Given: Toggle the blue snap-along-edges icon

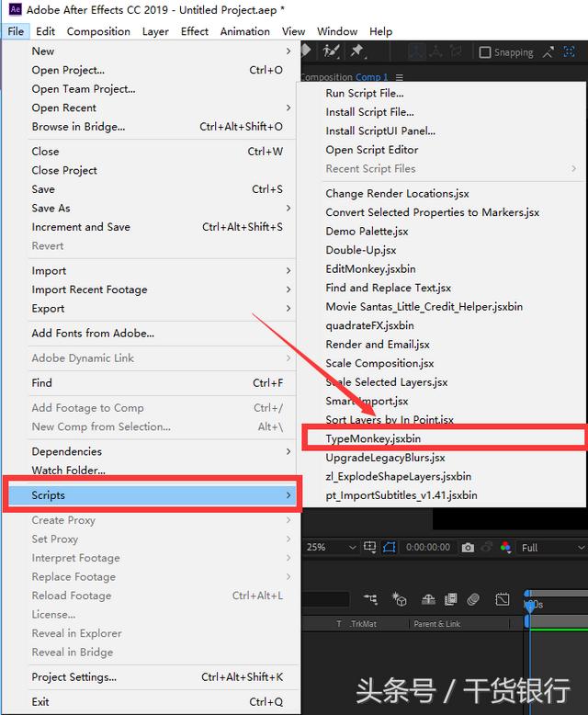Looking at the screenshot, I should 569,52.
